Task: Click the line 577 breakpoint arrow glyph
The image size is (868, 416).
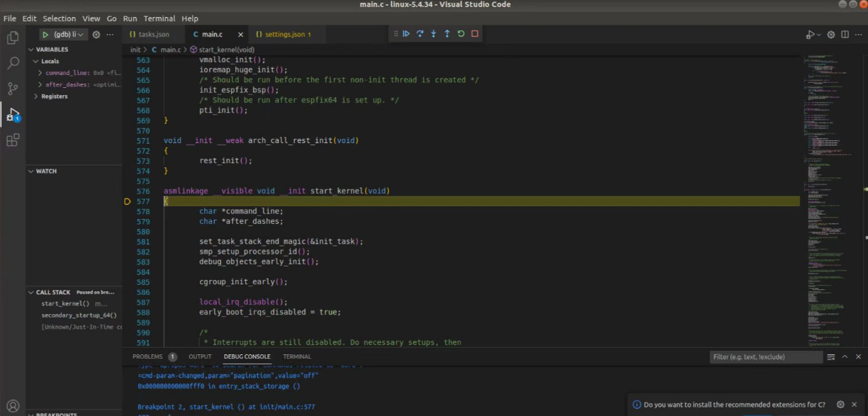Action: tap(128, 201)
